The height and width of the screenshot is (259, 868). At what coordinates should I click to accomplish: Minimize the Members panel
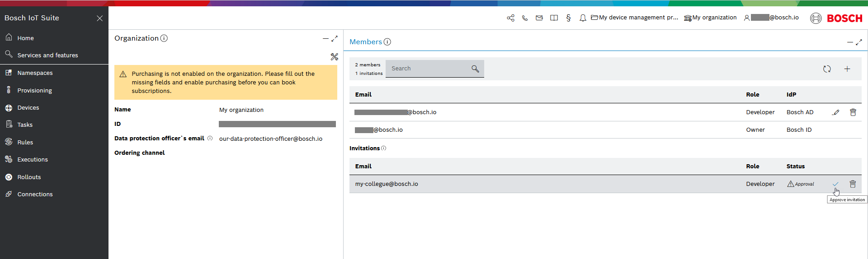(850, 42)
